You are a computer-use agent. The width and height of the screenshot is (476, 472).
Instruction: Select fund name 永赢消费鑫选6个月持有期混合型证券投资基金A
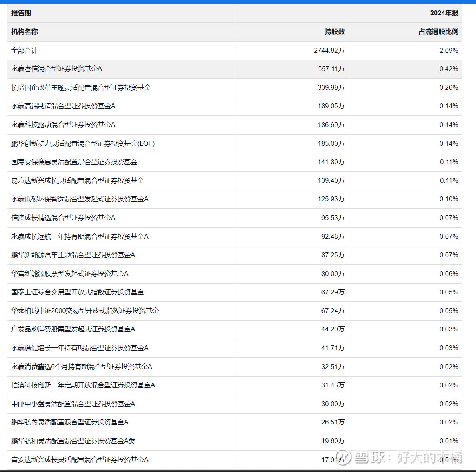(82, 367)
